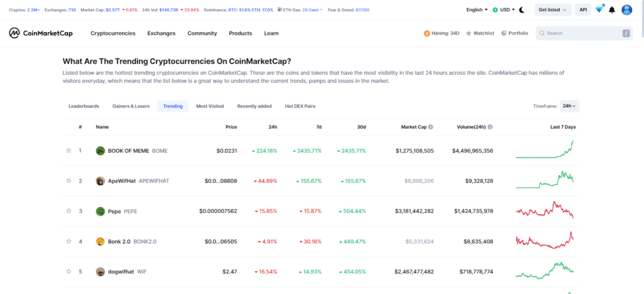Open the notifications bell
Screen dimensions: 644x294
point(612,10)
